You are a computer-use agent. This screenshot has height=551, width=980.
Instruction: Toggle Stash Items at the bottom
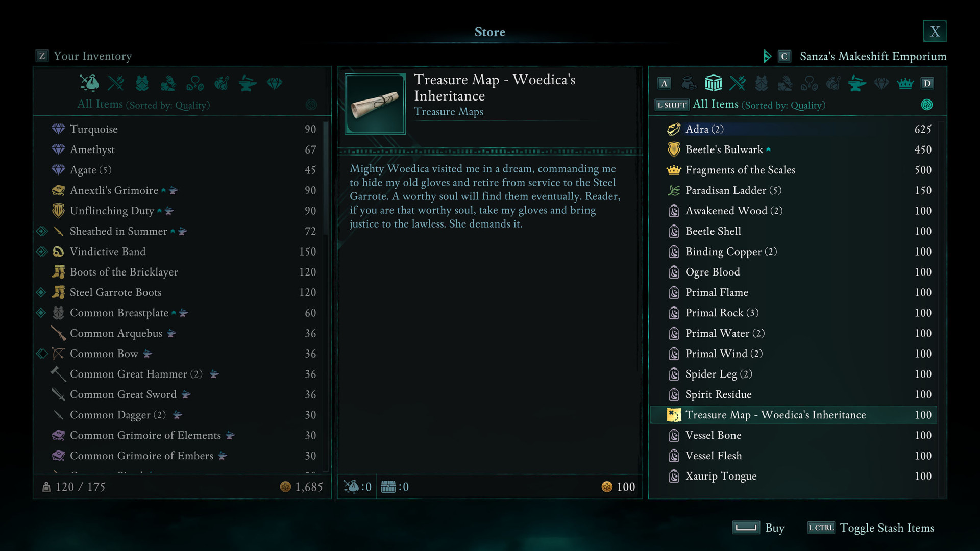pyautogui.click(x=871, y=528)
